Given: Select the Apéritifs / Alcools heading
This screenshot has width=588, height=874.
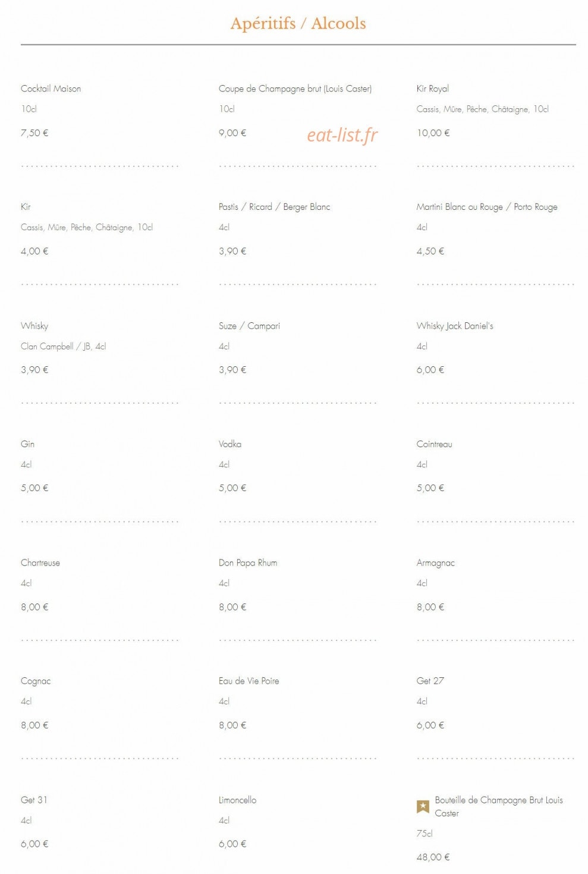Looking at the screenshot, I should (x=298, y=23).
